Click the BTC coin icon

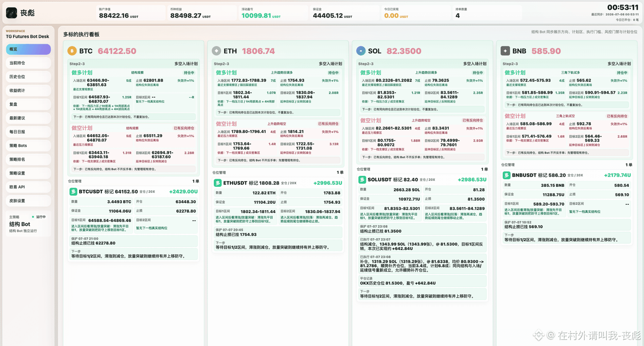tap(72, 51)
